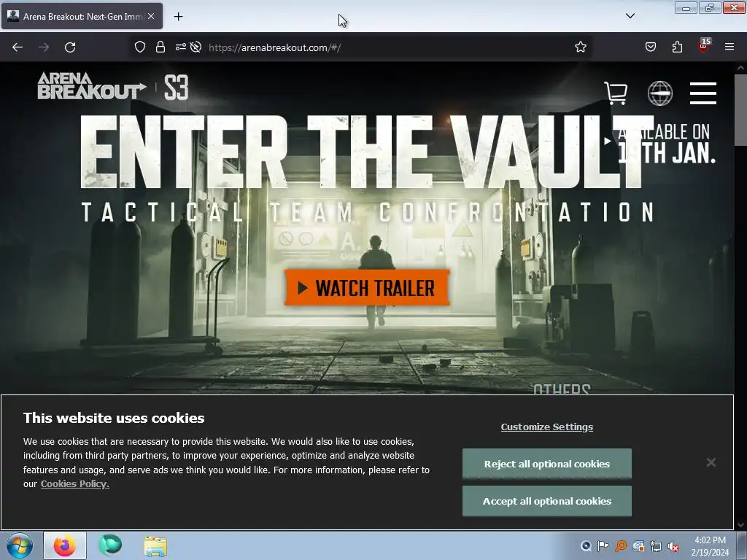Click the 'This website uses cookies' heading
The height and width of the screenshot is (560, 747).
(114, 418)
